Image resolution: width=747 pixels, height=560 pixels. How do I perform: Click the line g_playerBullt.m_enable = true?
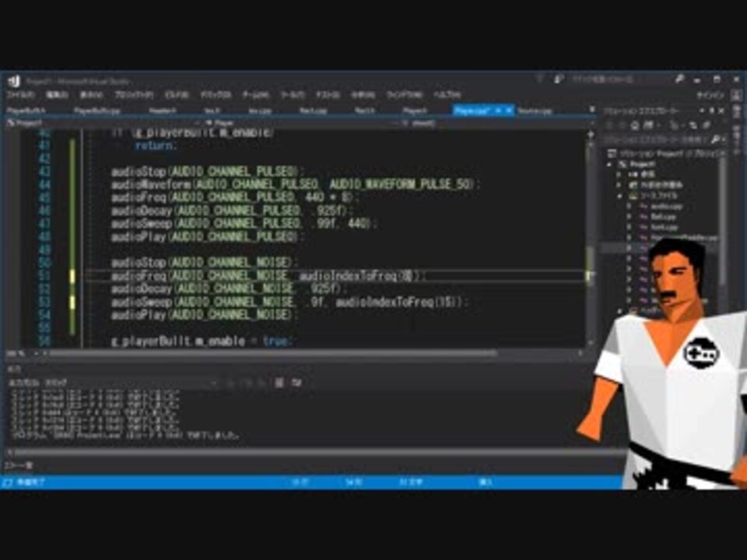pyautogui.click(x=202, y=341)
